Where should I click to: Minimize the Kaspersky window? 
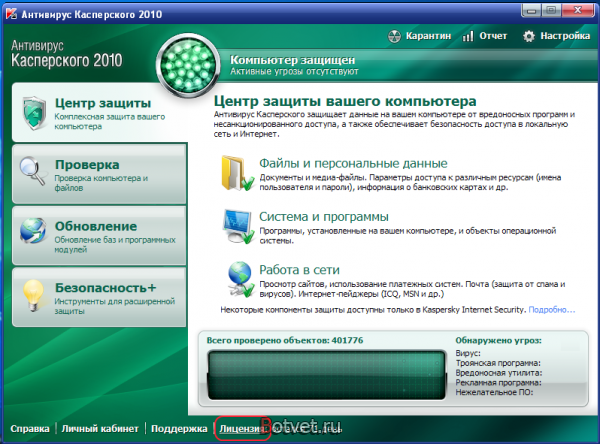[x=532, y=11]
